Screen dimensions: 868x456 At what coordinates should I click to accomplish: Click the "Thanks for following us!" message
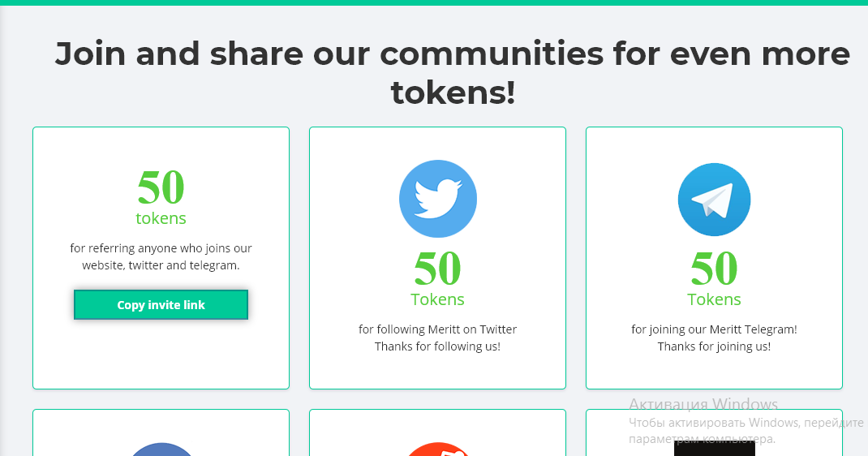click(x=437, y=346)
